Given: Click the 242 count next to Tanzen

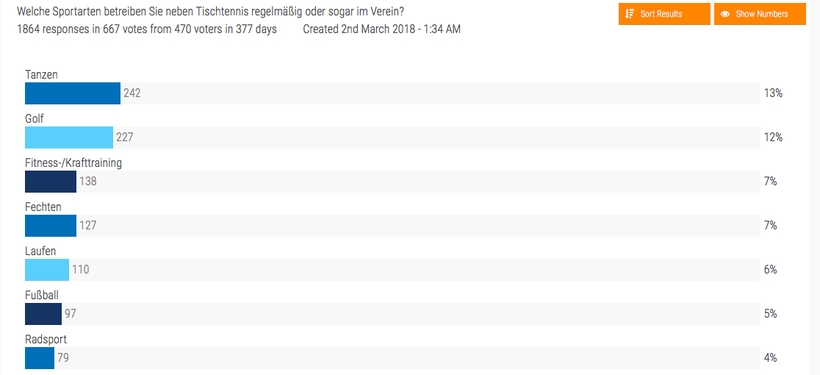Looking at the screenshot, I should tap(132, 94).
